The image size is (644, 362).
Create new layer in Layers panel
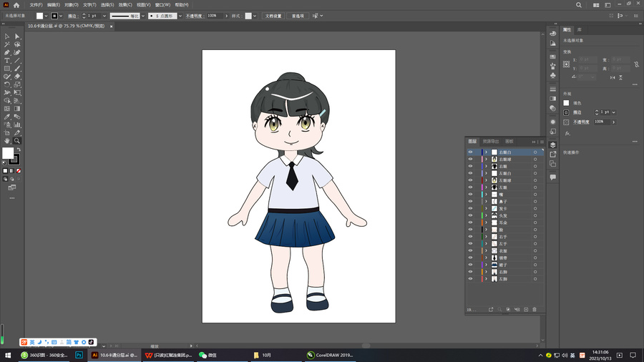[x=526, y=310]
